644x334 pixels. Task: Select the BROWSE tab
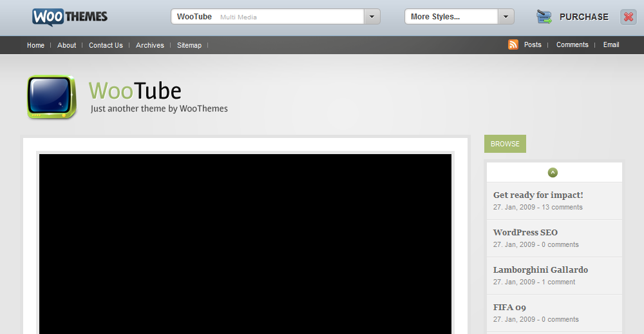click(x=505, y=144)
